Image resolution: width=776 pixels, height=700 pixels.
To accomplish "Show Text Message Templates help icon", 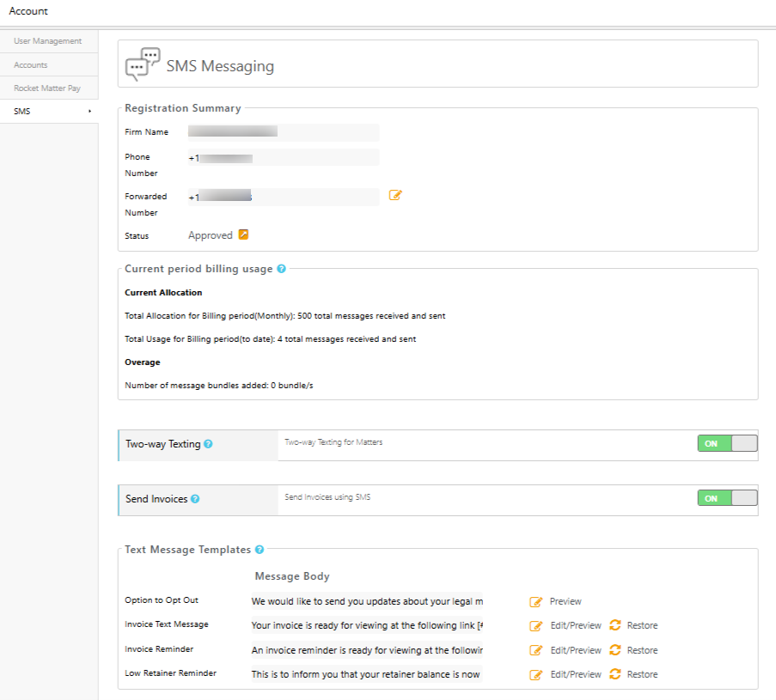I will click(x=260, y=550).
